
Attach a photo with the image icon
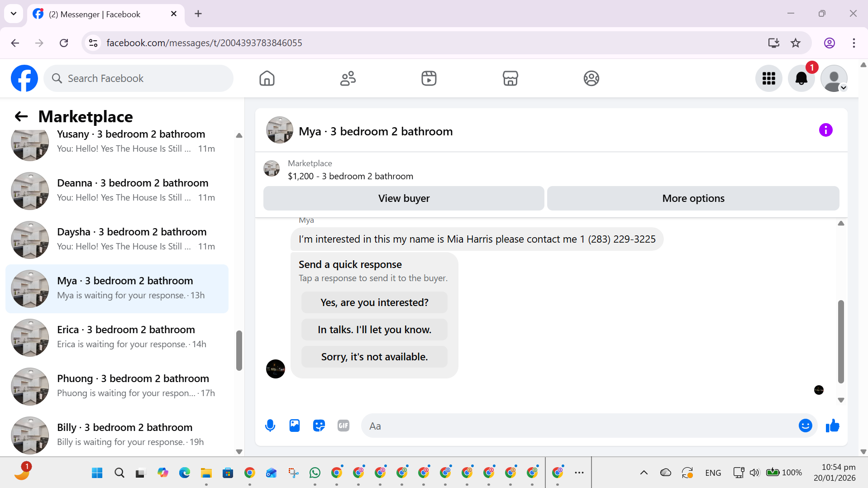click(295, 426)
